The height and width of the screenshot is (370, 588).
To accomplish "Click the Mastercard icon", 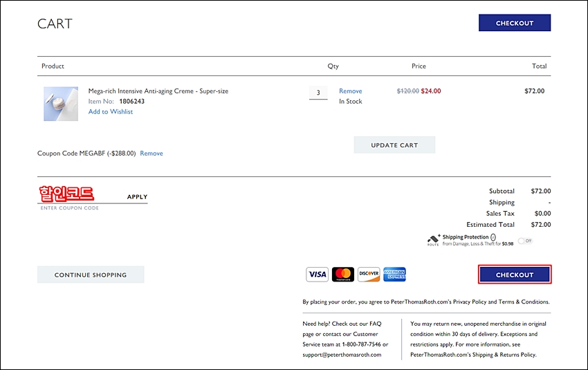I will [x=343, y=275].
